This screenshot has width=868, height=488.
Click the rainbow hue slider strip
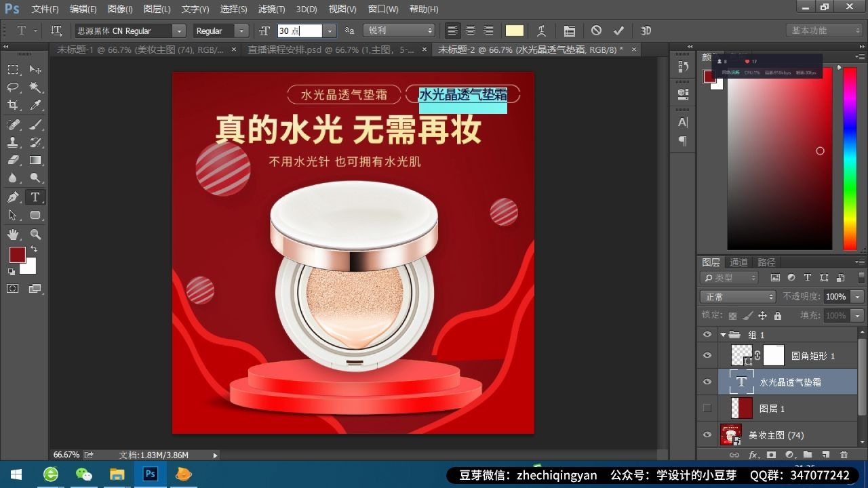850,159
